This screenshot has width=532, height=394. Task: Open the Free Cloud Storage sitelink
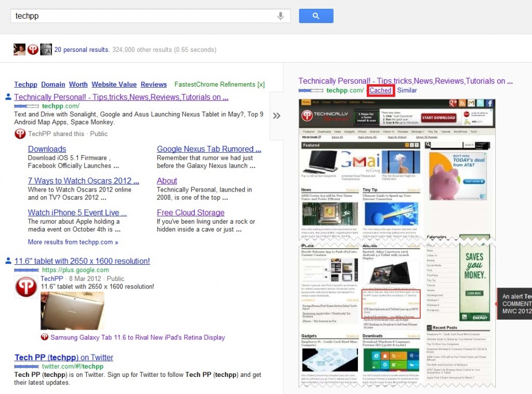[191, 213]
